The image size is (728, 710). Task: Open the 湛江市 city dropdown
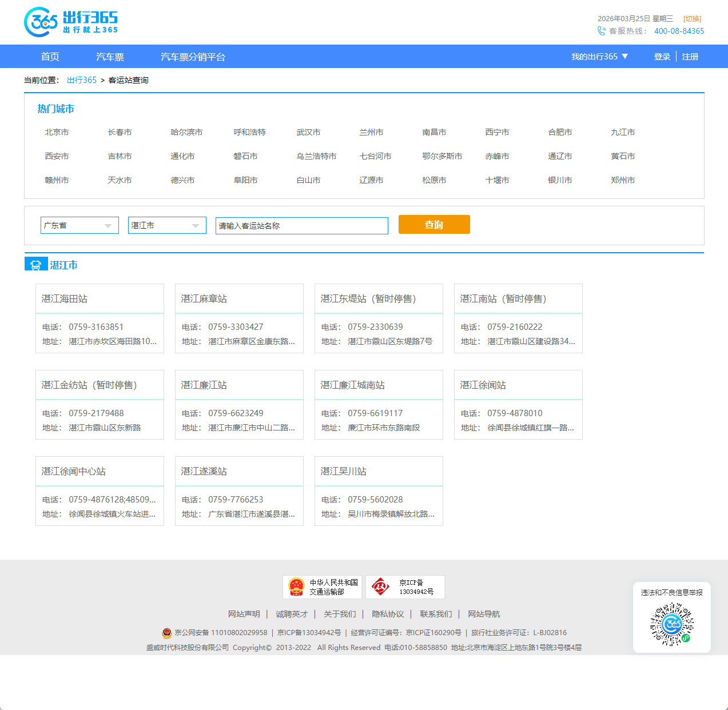coord(167,225)
